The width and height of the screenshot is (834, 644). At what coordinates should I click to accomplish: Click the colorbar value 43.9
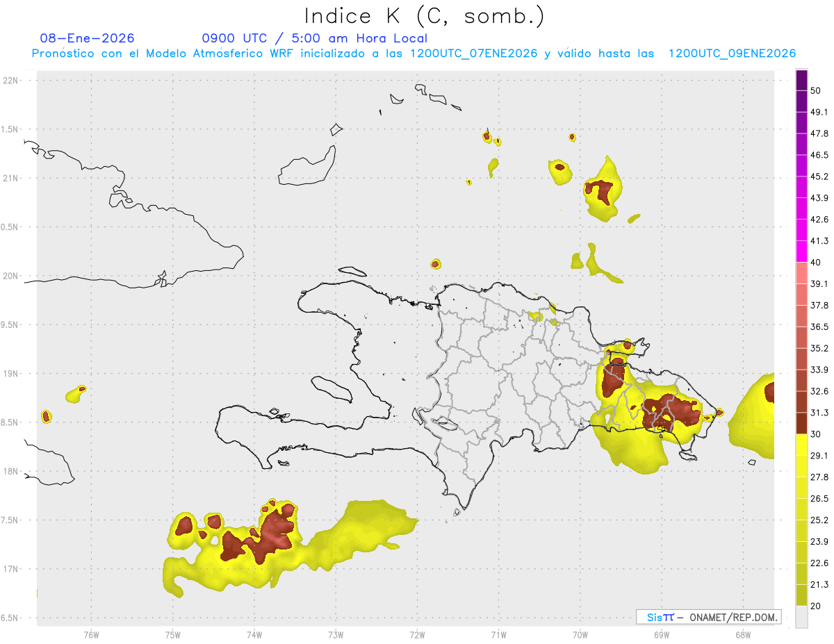[x=819, y=198]
